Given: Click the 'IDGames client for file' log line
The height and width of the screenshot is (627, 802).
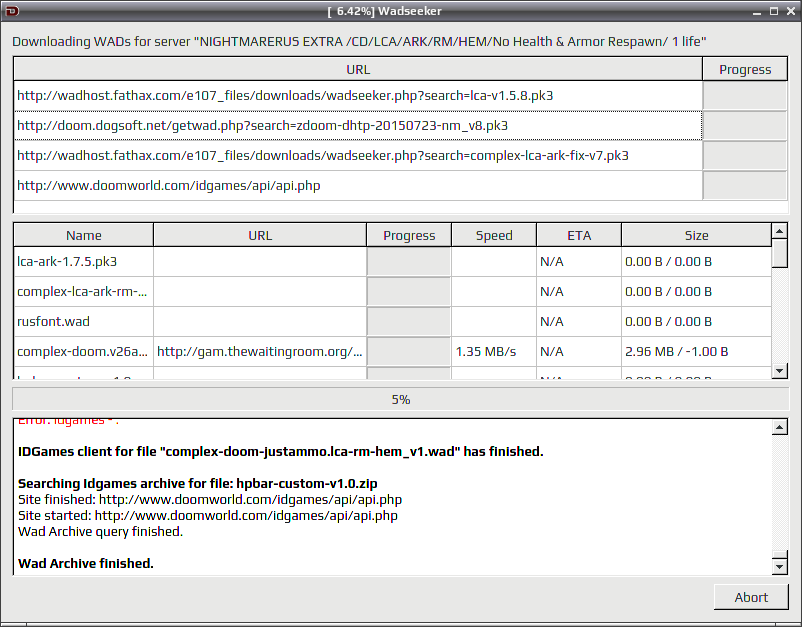Looking at the screenshot, I should 280,452.
